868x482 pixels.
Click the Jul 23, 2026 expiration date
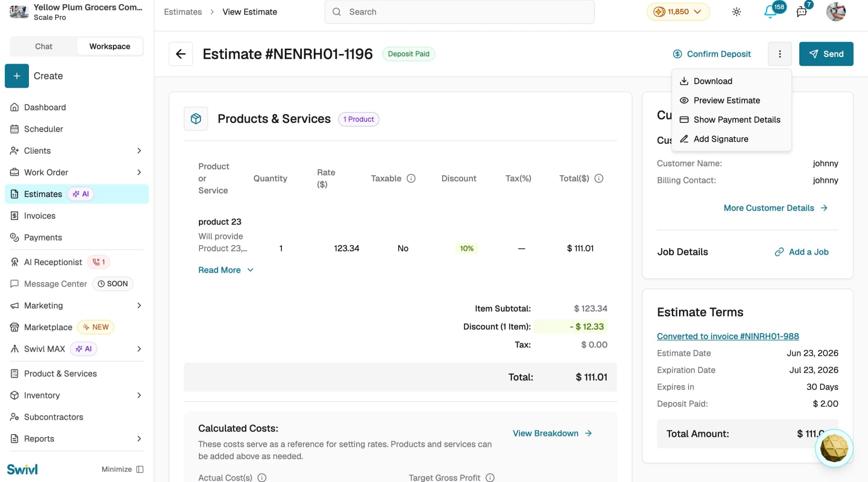[x=814, y=370]
